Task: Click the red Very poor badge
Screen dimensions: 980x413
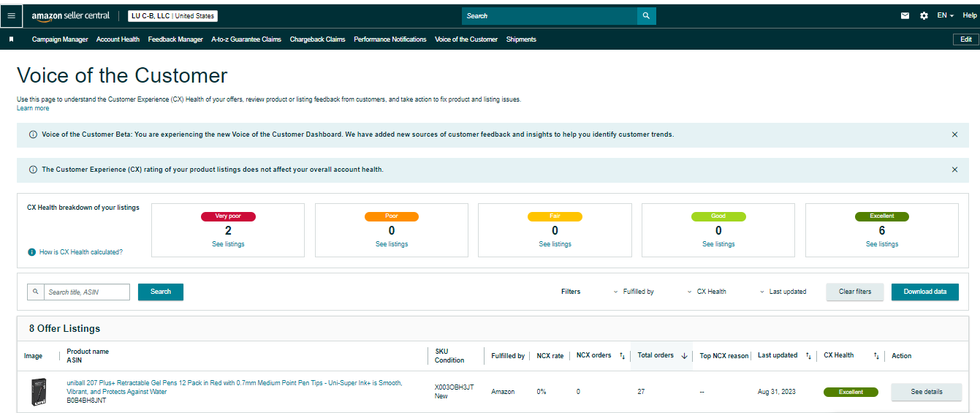Action: 228,216
